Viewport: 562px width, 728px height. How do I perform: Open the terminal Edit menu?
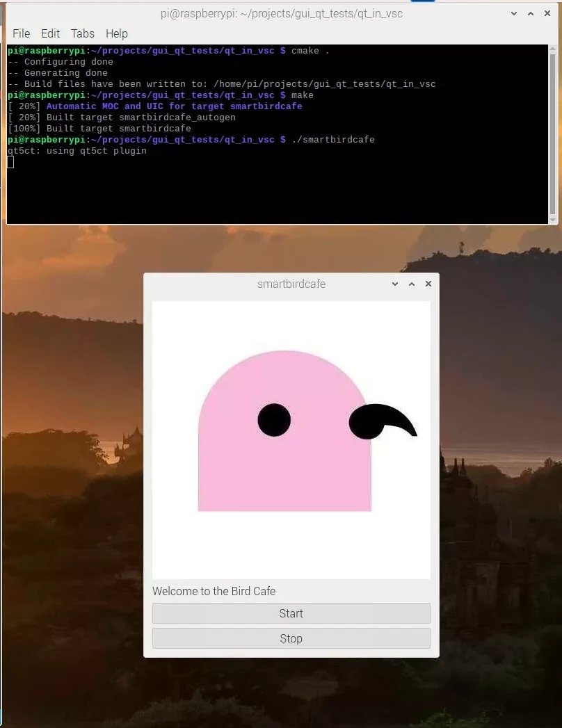[x=50, y=33]
